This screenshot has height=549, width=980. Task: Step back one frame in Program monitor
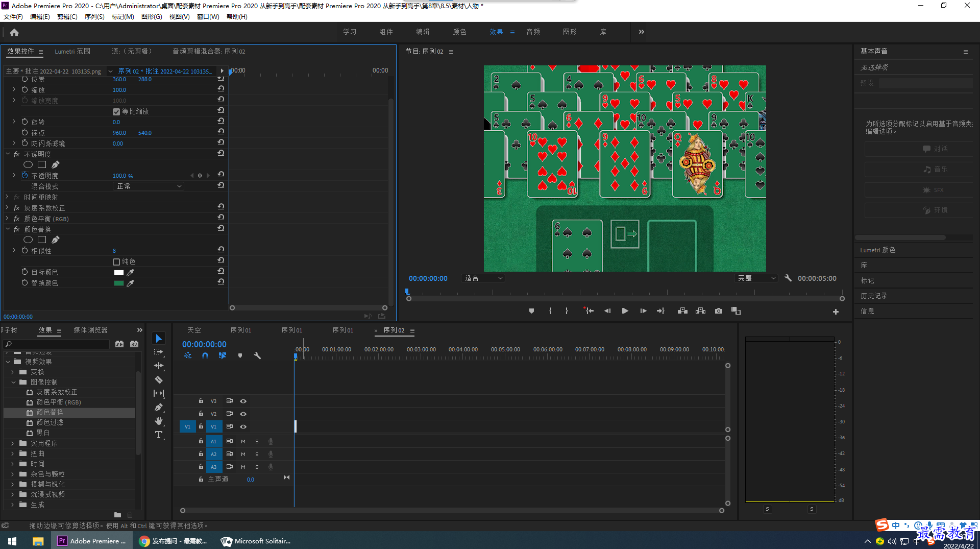coord(607,311)
